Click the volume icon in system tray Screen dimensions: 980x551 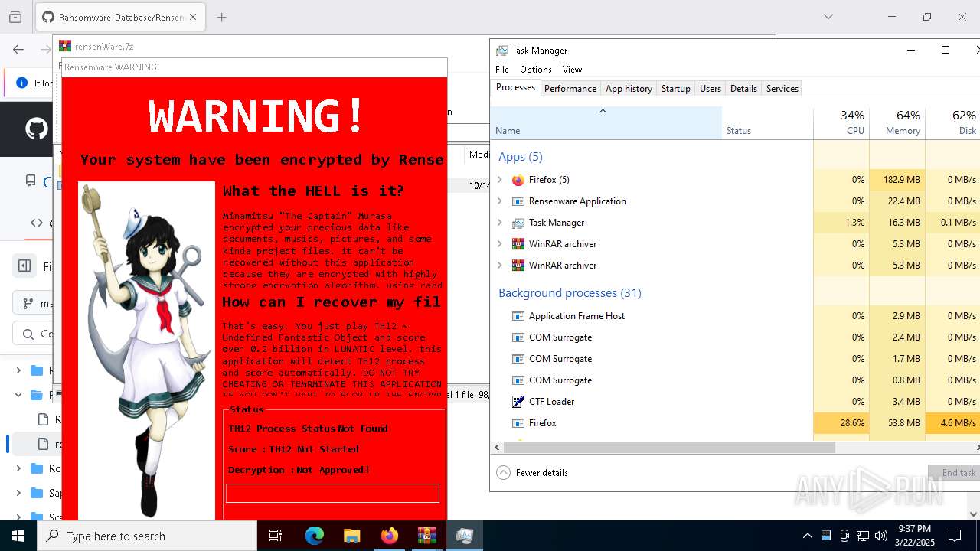[881, 536]
